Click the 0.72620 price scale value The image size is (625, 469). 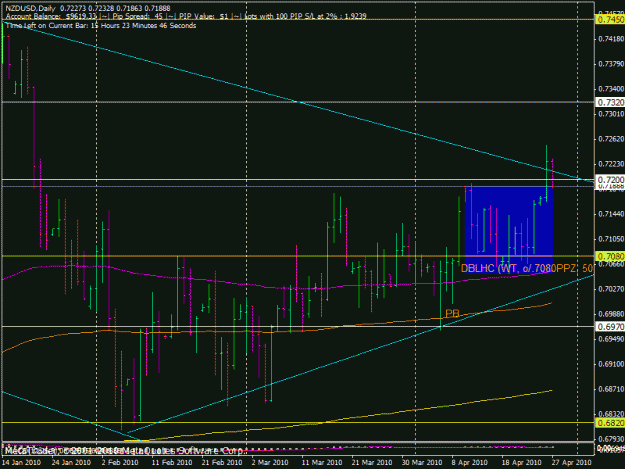coord(610,139)
